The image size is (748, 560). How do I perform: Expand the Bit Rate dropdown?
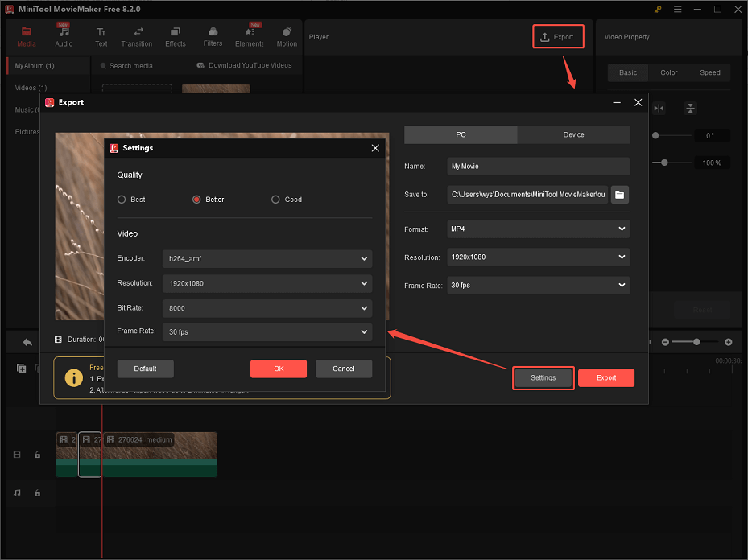pos(267,308)
